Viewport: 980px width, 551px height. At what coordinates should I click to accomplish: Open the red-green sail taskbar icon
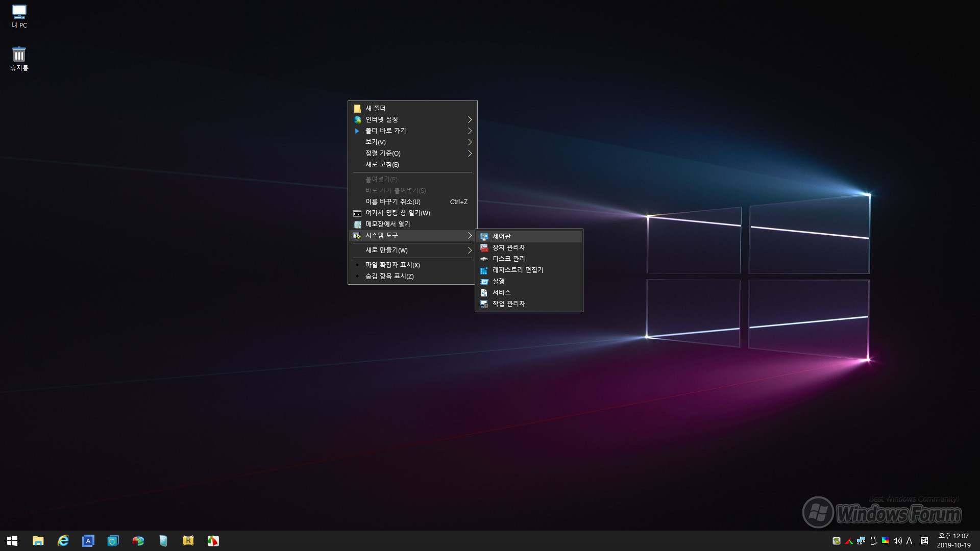coord(213,541)
